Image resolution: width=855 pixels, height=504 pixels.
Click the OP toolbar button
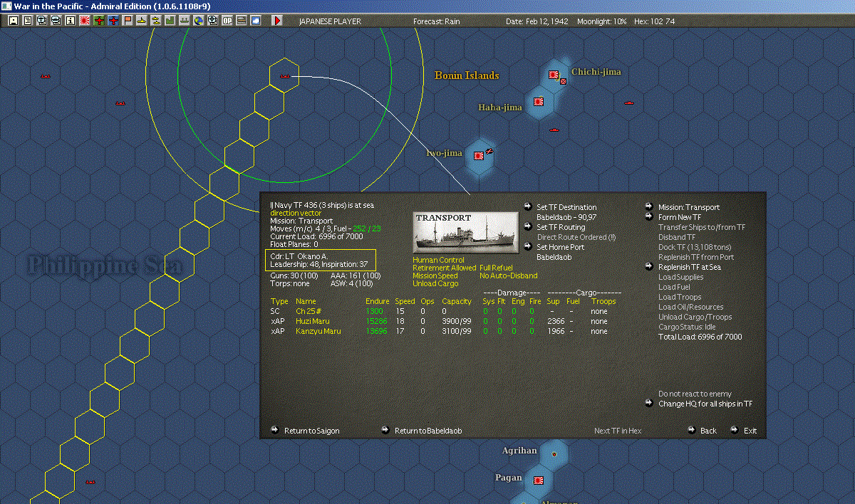point(227,21)
